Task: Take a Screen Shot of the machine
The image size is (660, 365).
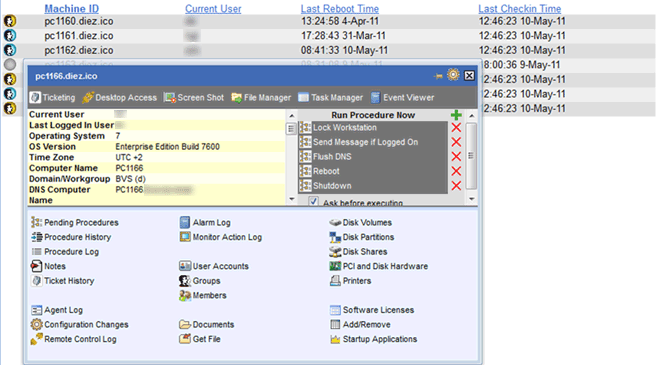Action: pos(194,98)
